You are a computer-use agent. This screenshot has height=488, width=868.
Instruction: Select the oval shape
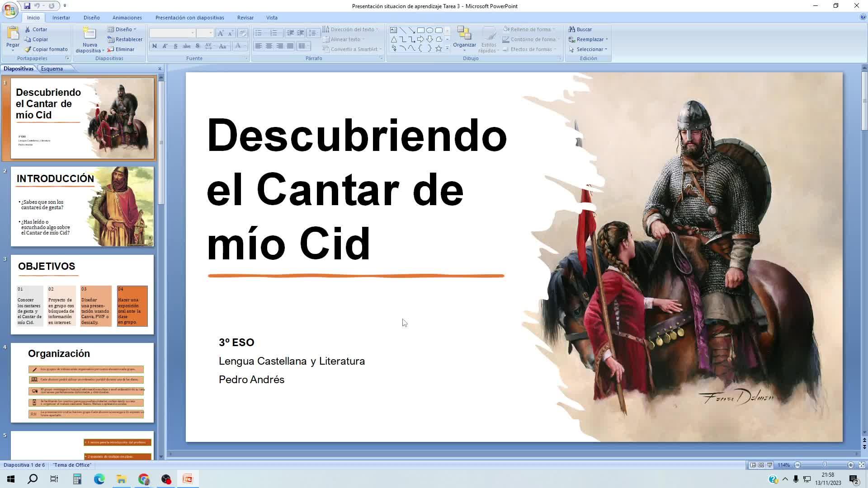(x=429, y=30)
